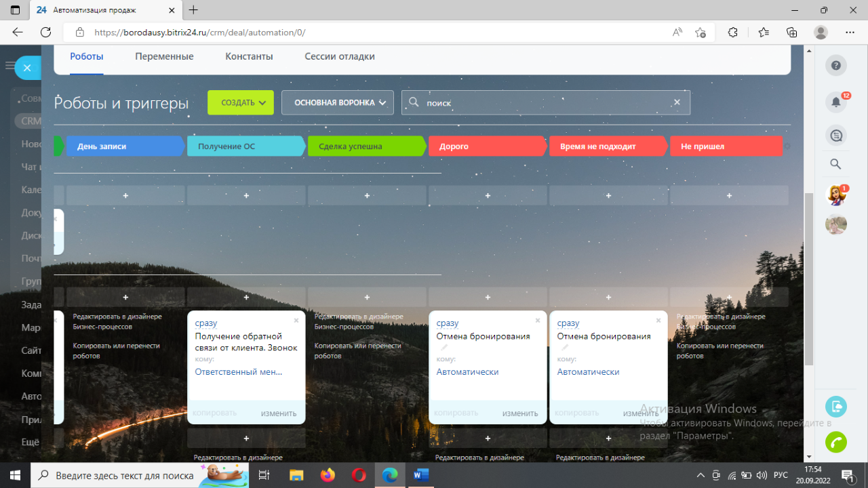
Task: Open the Константы tab
Action: pyautogui.click(x=249, y=57)
